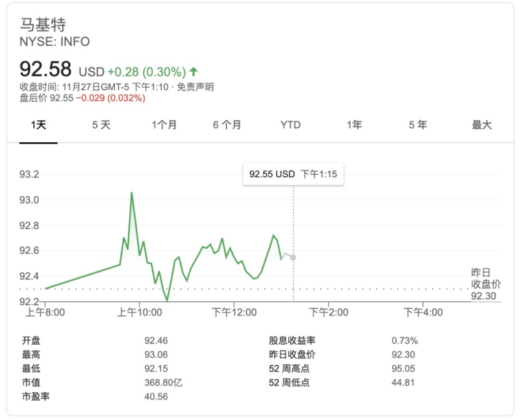
Task: Click the 92.55 USD chart tooltip
Action: coord(293,174)
